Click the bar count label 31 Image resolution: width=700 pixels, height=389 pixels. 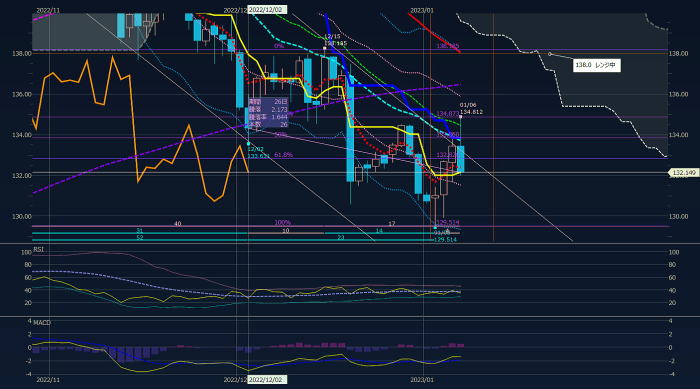pos(139,230)
